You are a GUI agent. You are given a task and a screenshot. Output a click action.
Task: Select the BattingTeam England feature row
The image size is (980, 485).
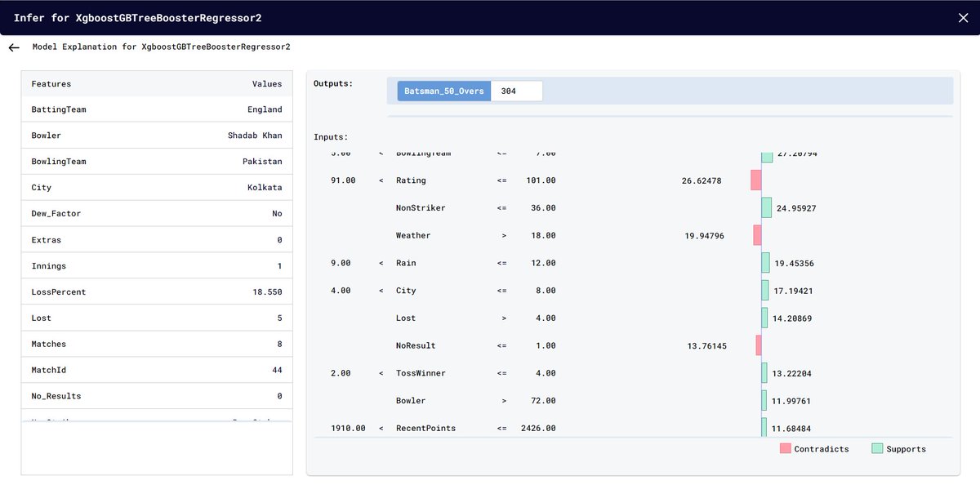pyautogui.click(x=155, y=109)
